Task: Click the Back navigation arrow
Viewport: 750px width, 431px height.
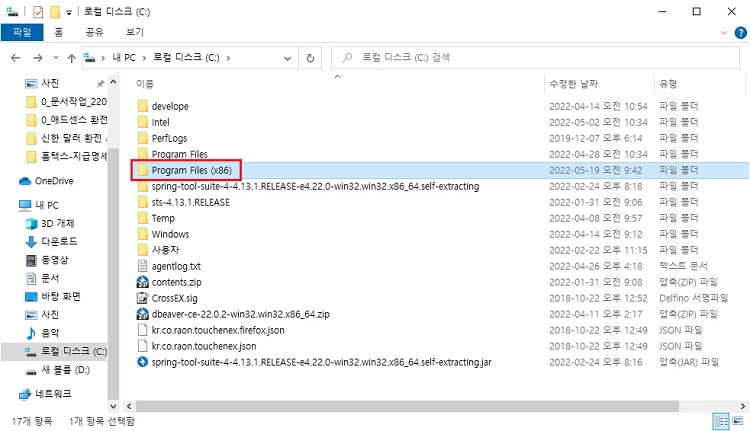Action: (x=15, y=58)
